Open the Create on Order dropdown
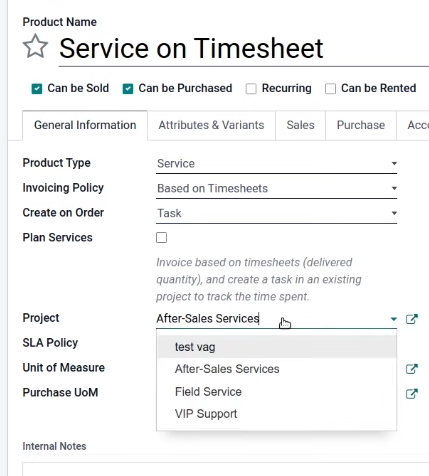The width and height of the screenshot is (429, 476). 276,213
